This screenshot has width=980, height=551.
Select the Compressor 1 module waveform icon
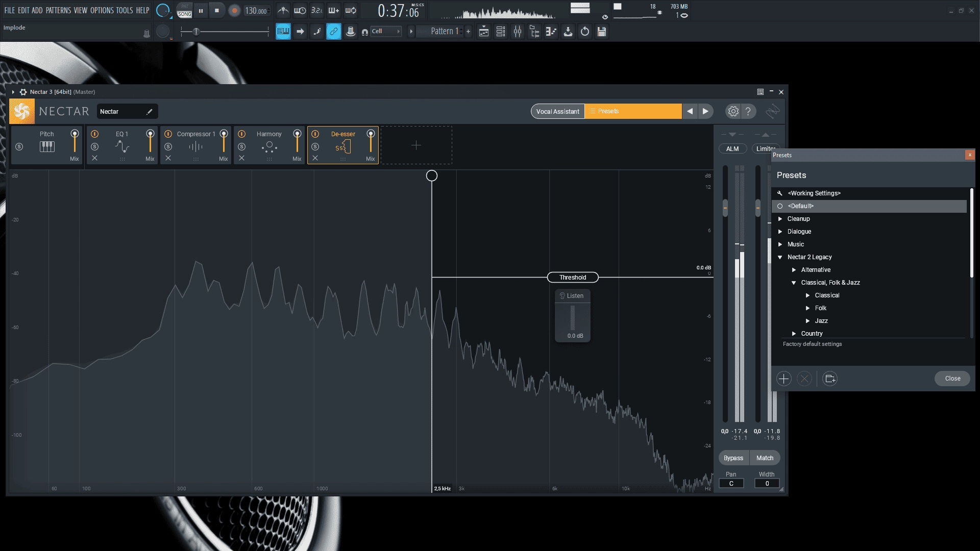[195, 147]
